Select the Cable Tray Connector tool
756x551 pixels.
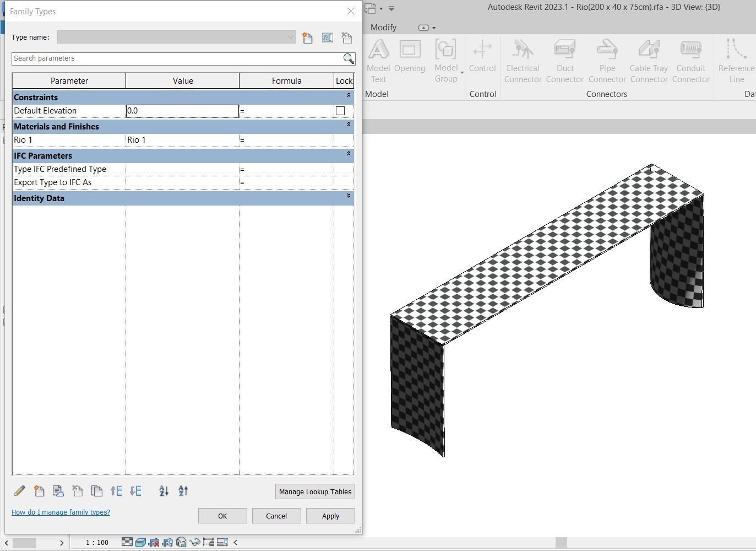(649, 61)
